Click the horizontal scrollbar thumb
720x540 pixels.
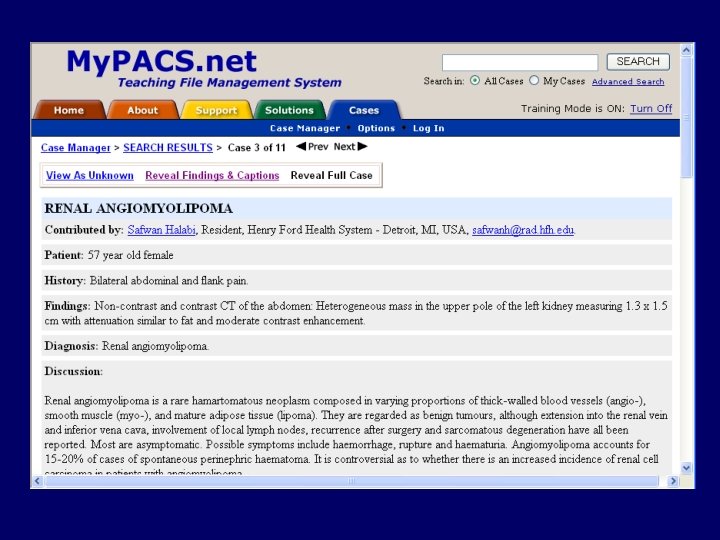(351, 481)
